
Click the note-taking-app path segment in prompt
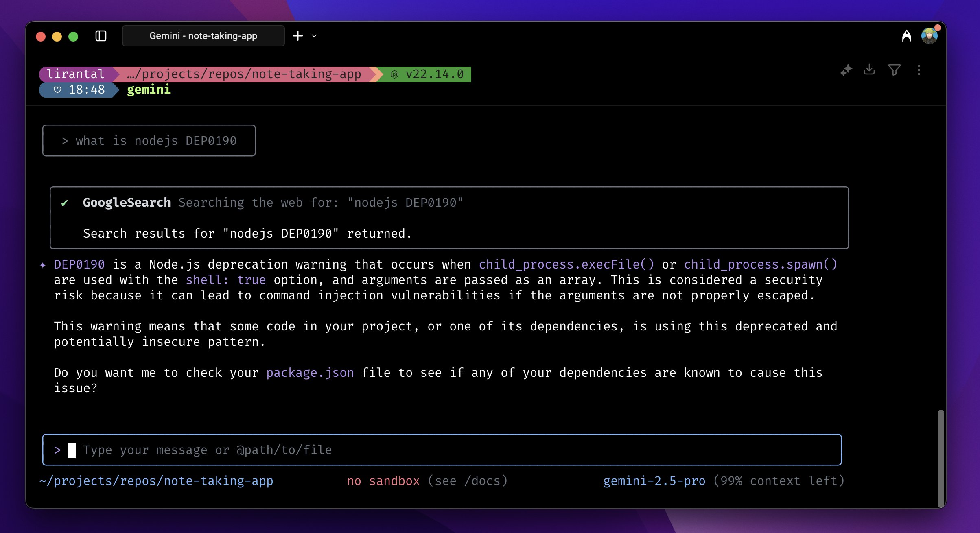pos(244,74)
